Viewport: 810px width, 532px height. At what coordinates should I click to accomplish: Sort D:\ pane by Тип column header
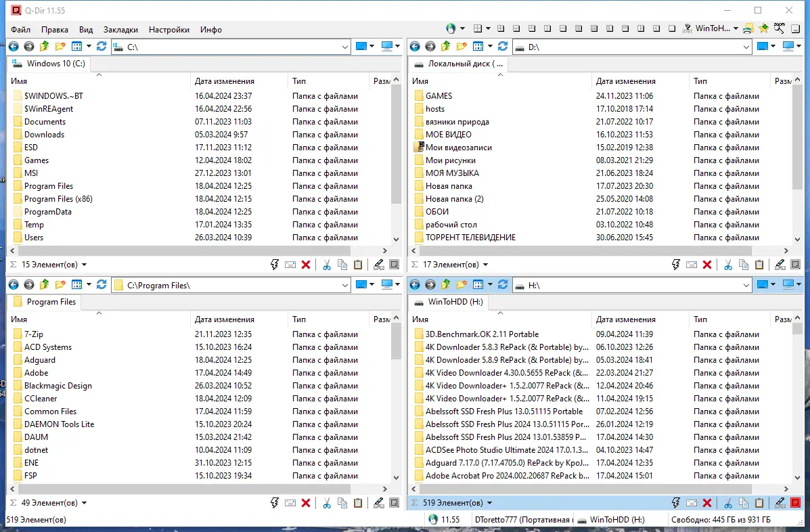pyautogui.click(x=729, y=81)
